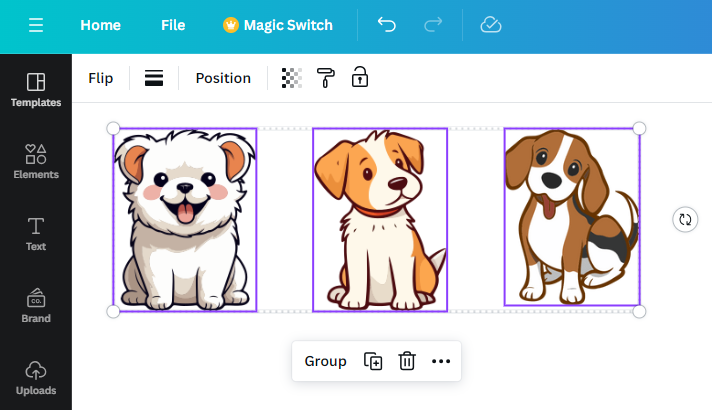The height and width of the screenshot is (410, 712).
Task: Select the copy style paint roller
Action: pos(326,78)
